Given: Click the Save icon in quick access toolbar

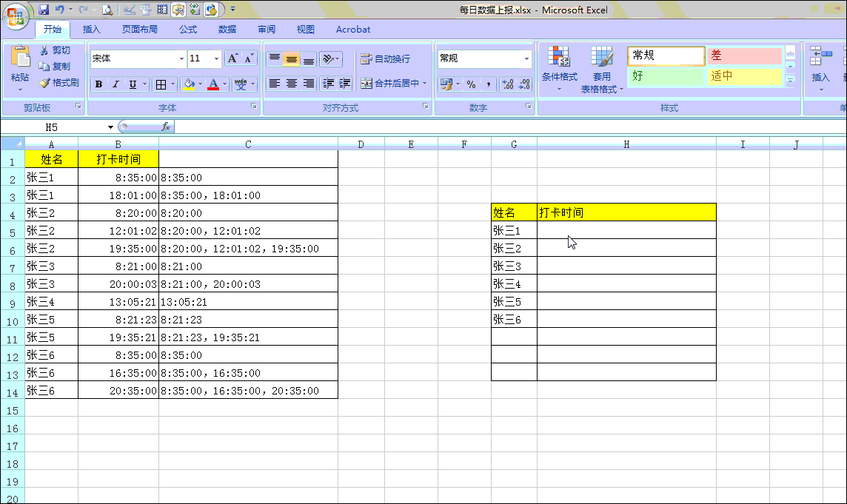Looking at the screenshot, I should coord(44,10).
